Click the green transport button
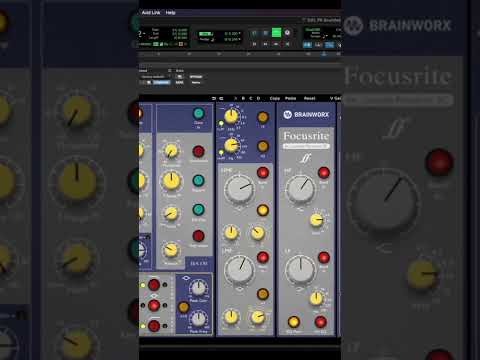The height and width of the screenshot is (360, 480). point(276,33)
